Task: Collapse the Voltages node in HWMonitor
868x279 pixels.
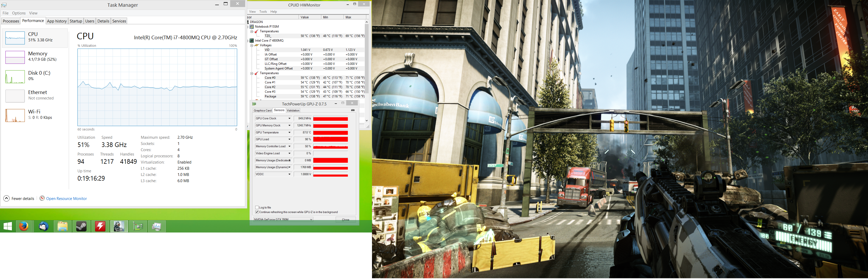Action: pos(252,45)
